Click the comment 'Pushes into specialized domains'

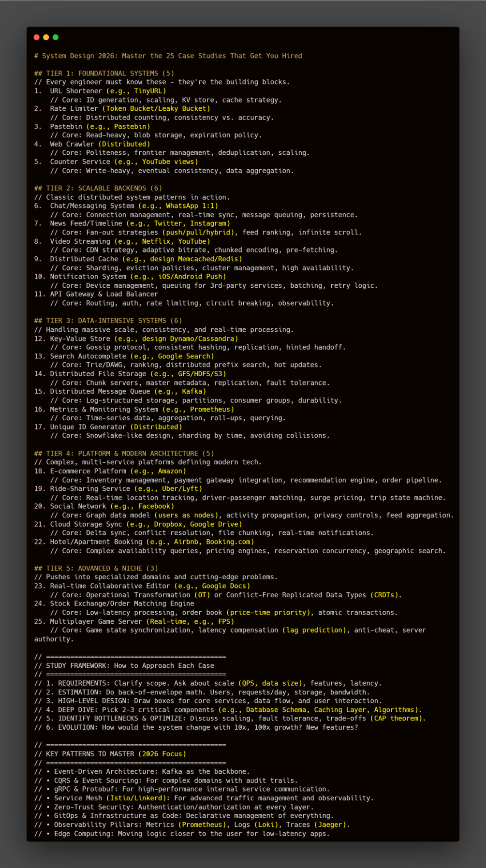[x=156, y=577]
